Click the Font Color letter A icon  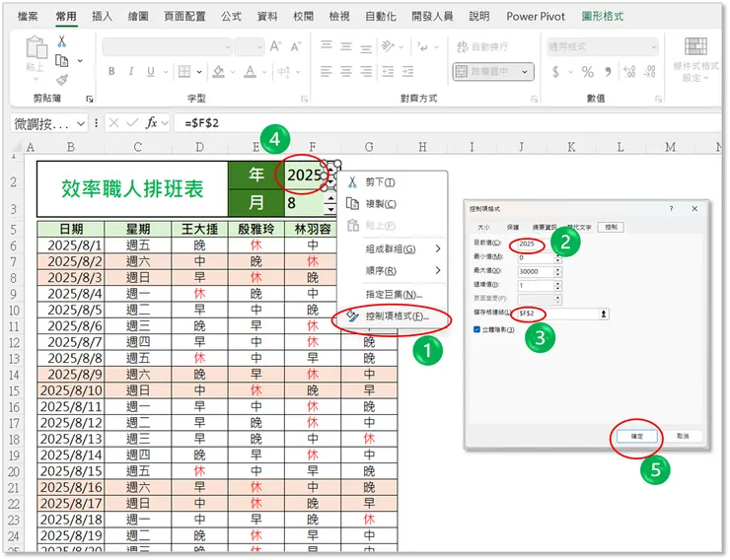click(x=250, y=71)
